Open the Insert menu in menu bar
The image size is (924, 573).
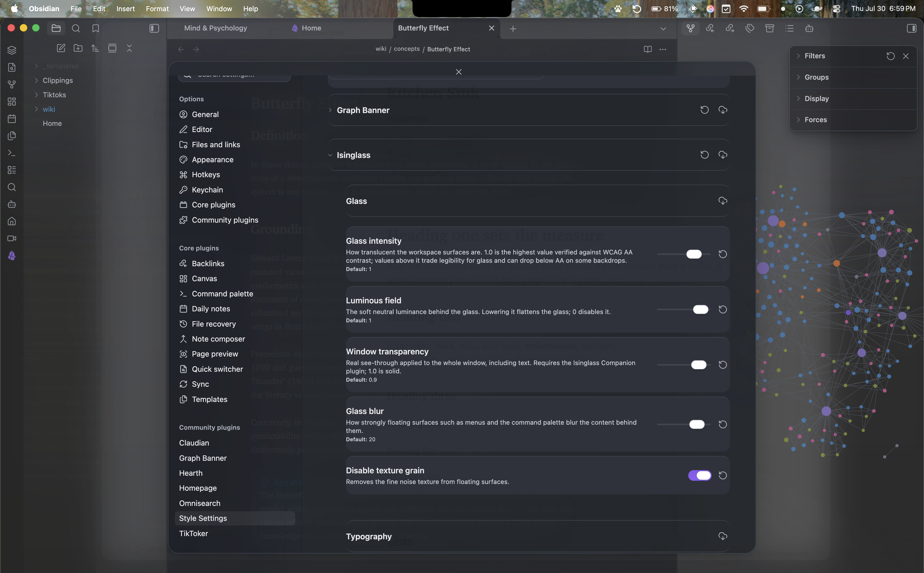(125, 8)
